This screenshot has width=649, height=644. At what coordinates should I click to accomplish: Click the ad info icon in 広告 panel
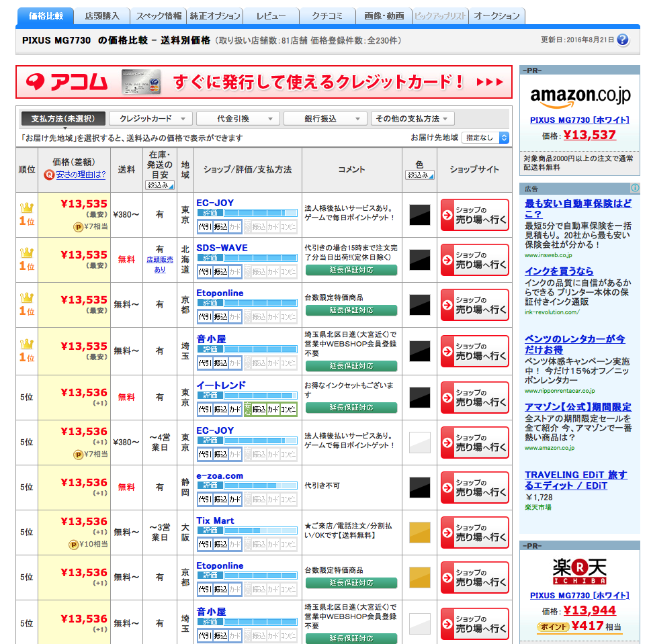(x=634, y=188)
